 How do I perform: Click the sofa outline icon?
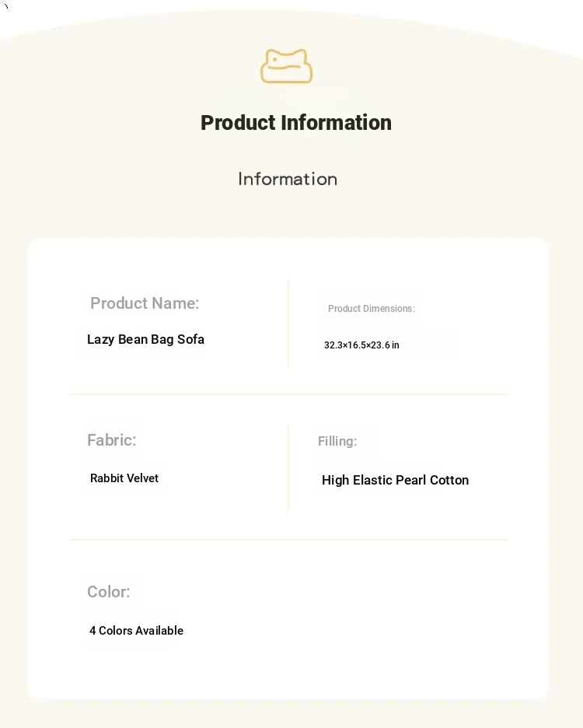click(x=286, y=66)
